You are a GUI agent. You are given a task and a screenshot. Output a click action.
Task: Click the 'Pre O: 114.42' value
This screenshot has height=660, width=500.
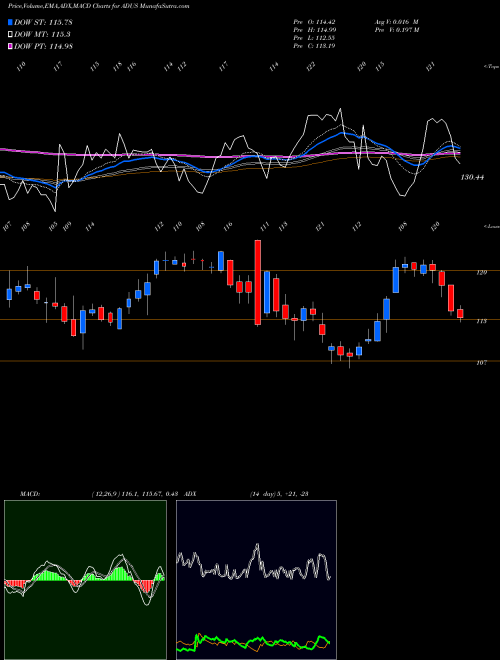coord(314,22)
